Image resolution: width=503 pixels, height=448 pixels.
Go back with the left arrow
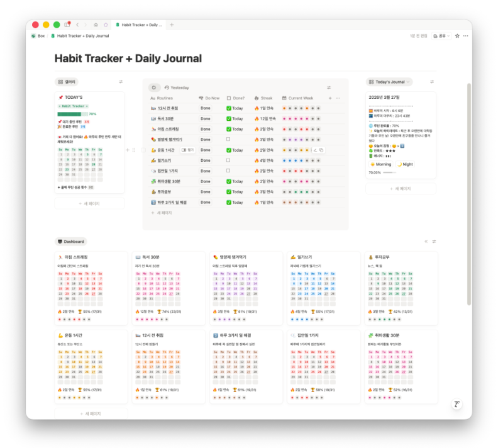[x=77, y=25]
